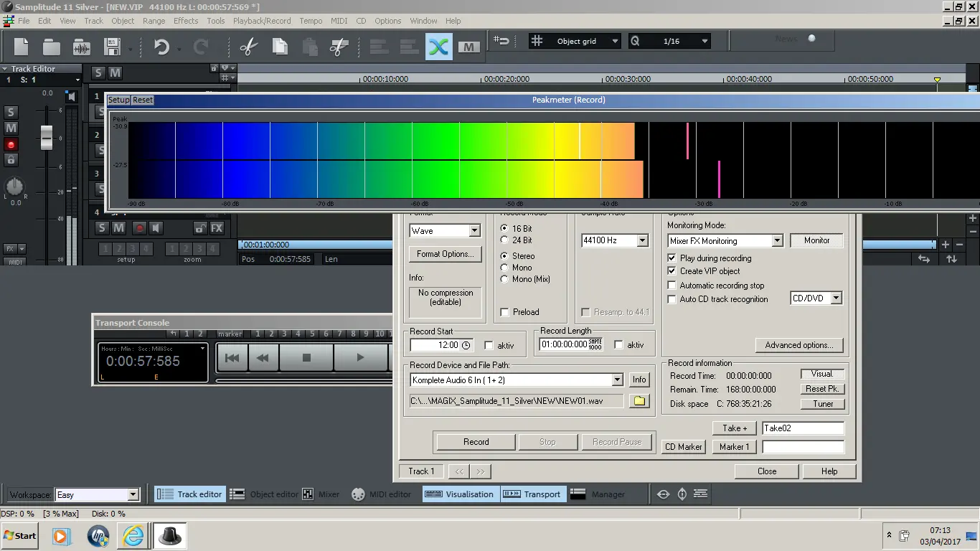This screenshot has height=551, width=980.
Task: Uncheck Play during recording
Action: [x=672, y=258]
